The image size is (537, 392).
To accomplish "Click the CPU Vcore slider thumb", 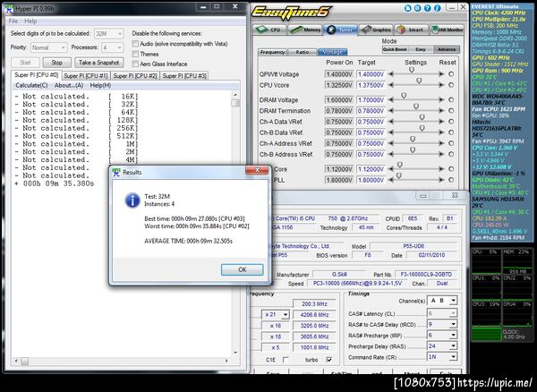I will point(419,81).
